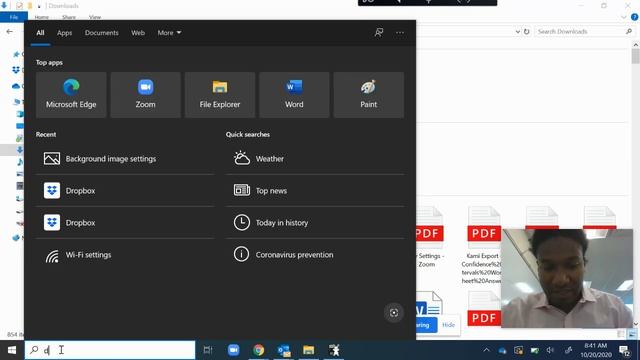Click the search feedback icon
The image size is (640, 360).
click(379, 32)
